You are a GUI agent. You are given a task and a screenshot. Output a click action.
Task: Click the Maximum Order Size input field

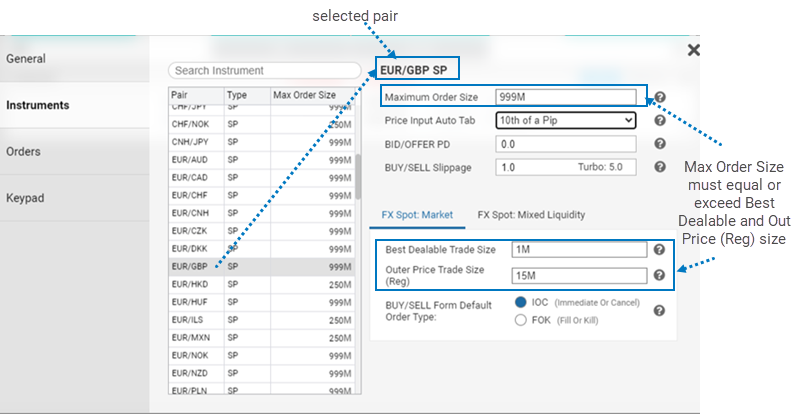point(566,98)
